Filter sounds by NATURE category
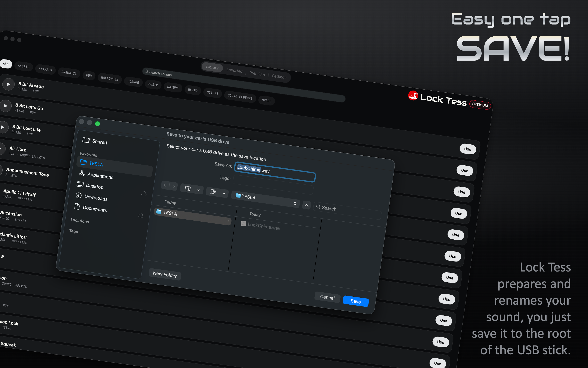The width and height of the screenshot is (588, 368). pos(173,87)
